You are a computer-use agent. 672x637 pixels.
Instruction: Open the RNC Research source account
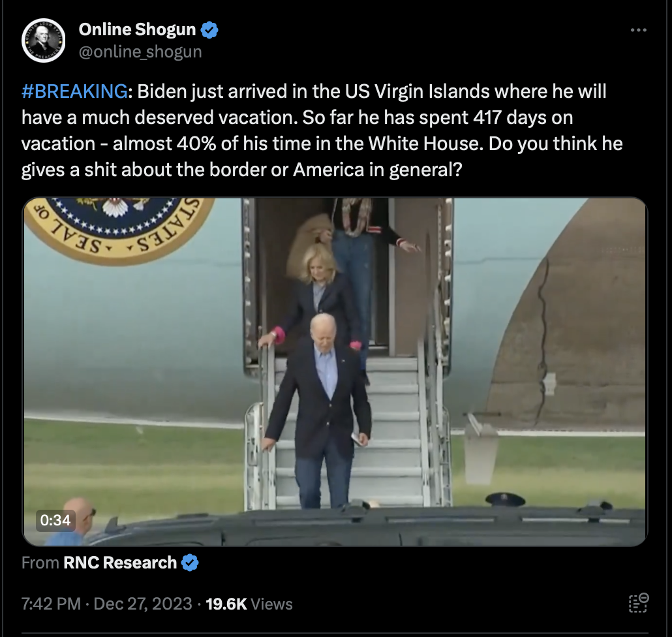click(x=120, y=563)
